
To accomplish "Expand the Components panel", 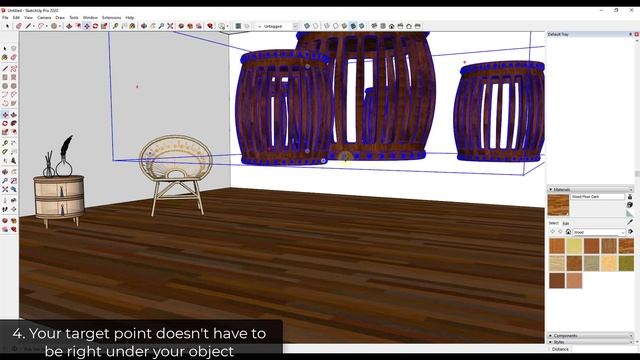I will pos(590,336).
